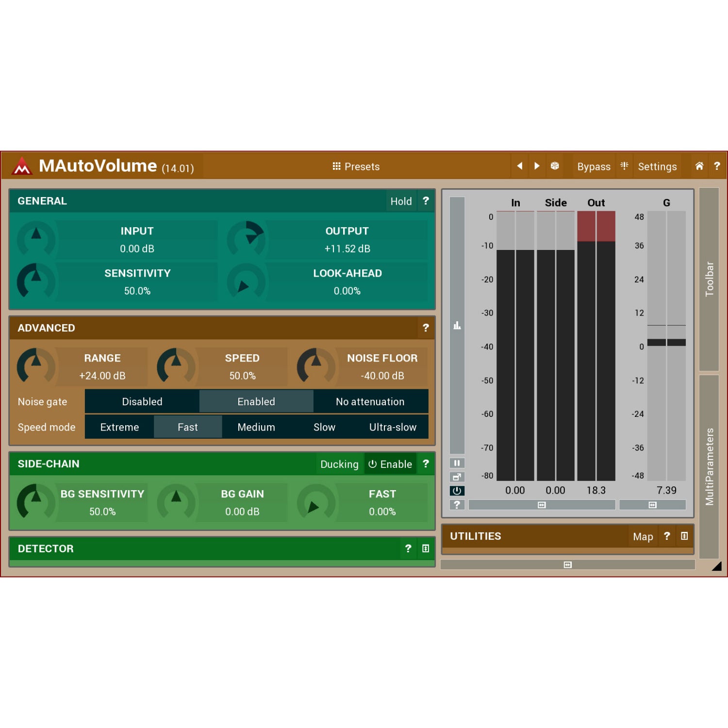728x728 pixels.
Task: Open help below the meter power button
Action: click(457, 505)
